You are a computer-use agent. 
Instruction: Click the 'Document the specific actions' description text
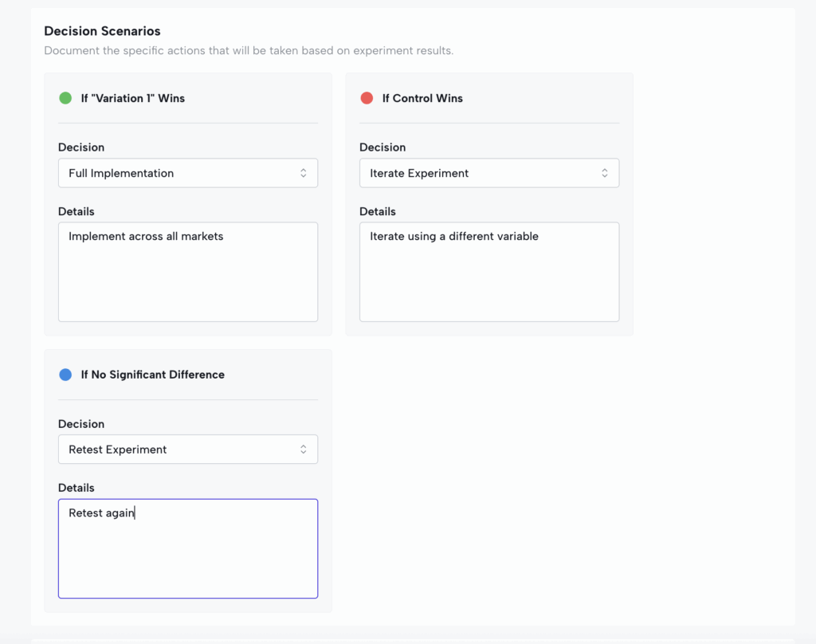coord(249,51)
